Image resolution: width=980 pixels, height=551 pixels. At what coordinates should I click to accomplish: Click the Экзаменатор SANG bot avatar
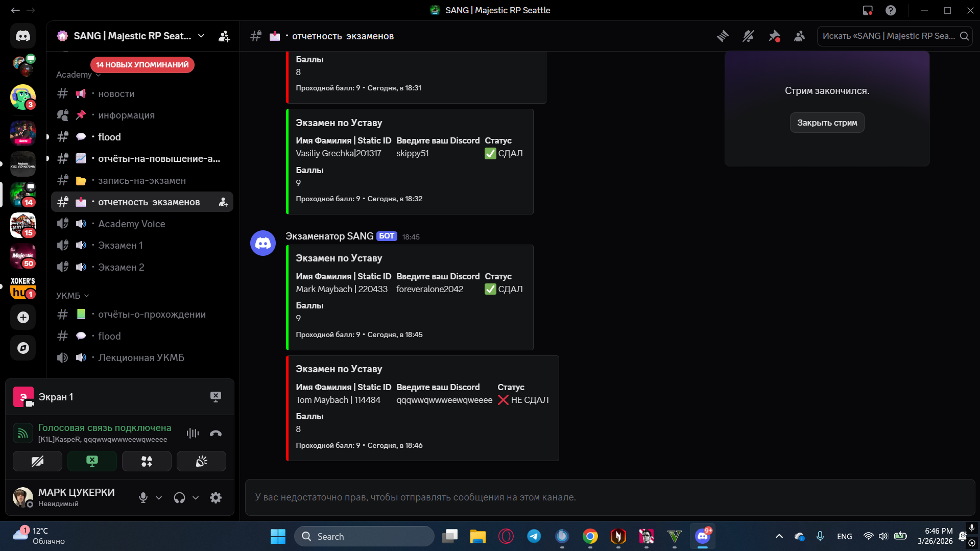[x=263, y=243]
